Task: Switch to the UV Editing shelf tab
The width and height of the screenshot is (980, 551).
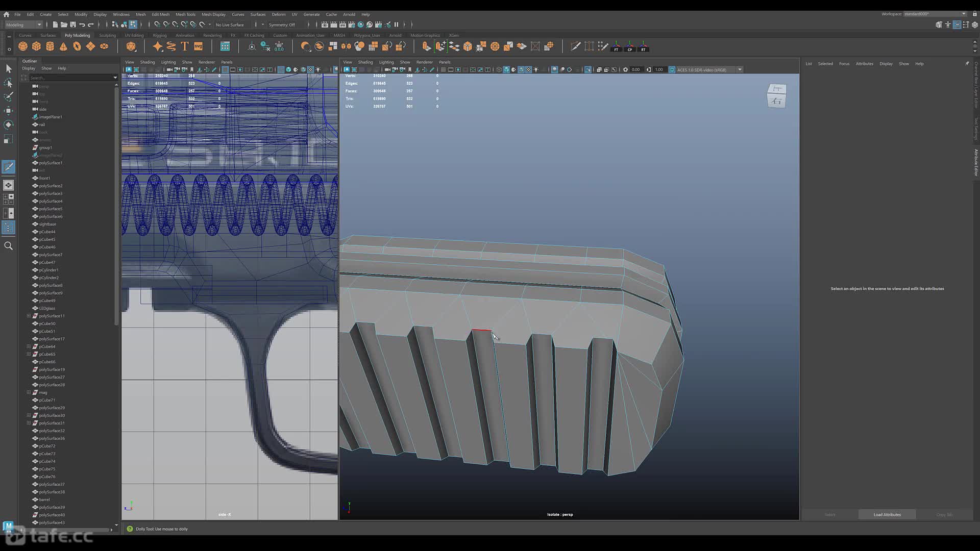Action: (134, 35)
